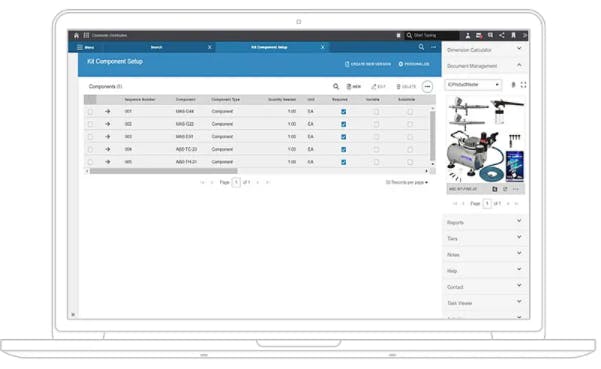Check Variable for sequence 003
Screen dimensions: 601x369
click(376, 137)
